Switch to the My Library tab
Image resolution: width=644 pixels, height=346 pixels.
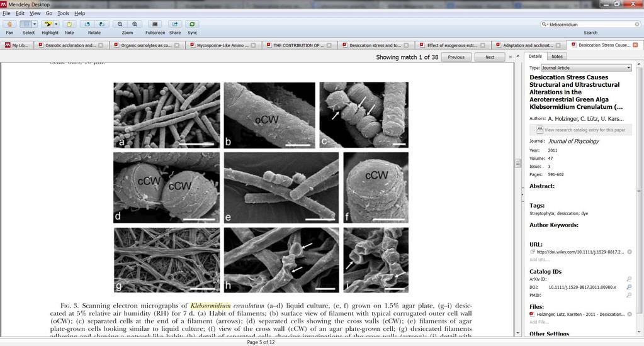pyautogui.click(x=16, y=45)
